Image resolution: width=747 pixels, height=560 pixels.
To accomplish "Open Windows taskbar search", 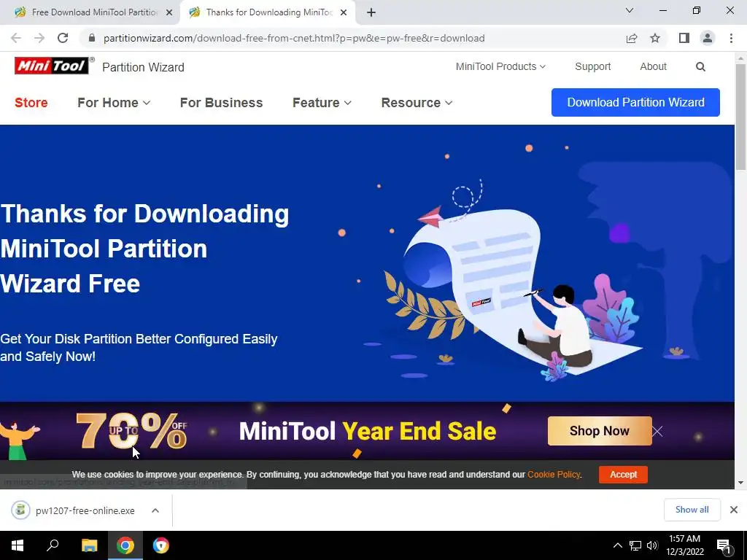I will 53,545.
